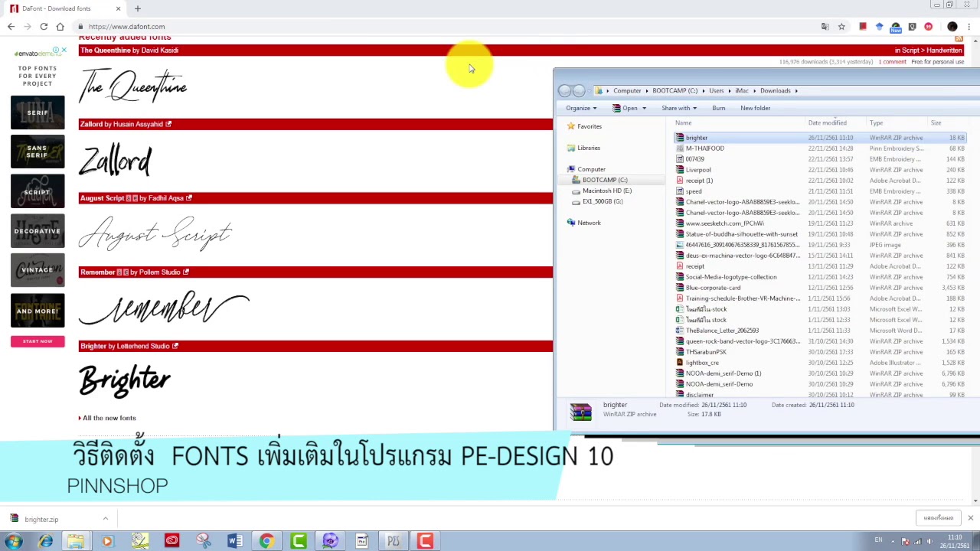Open the browser home page icon

pos(60,27)
